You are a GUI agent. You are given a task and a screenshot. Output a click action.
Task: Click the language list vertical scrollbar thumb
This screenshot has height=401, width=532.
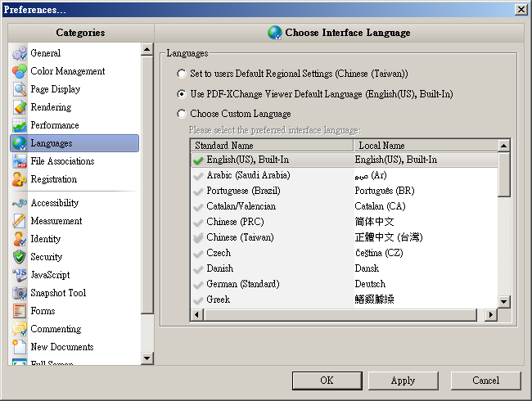point(504,174)
